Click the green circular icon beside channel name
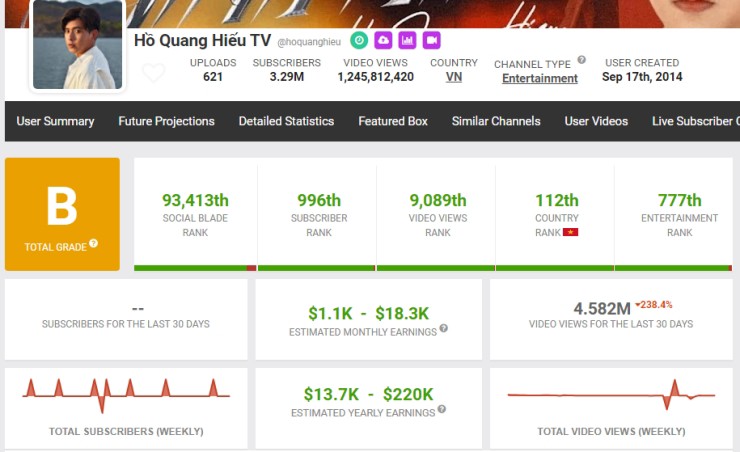 tap(358, 40)
